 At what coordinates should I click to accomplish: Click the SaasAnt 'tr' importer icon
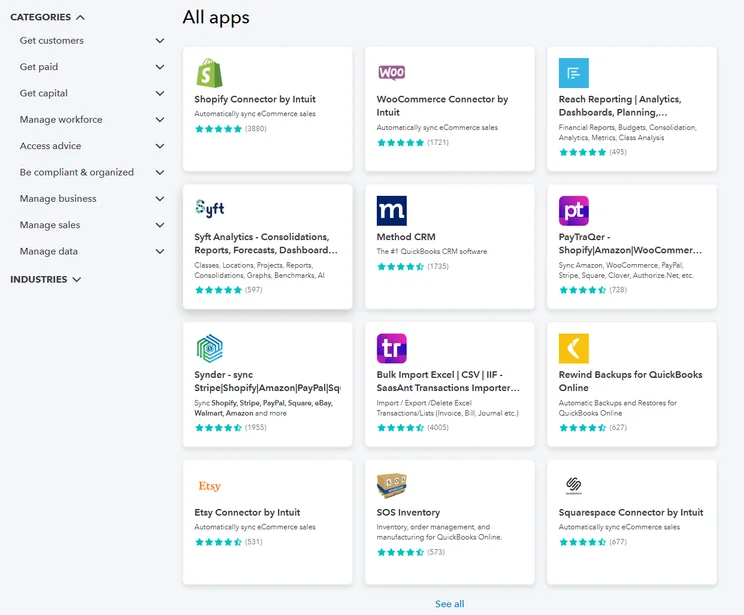(x=391, y=348)
